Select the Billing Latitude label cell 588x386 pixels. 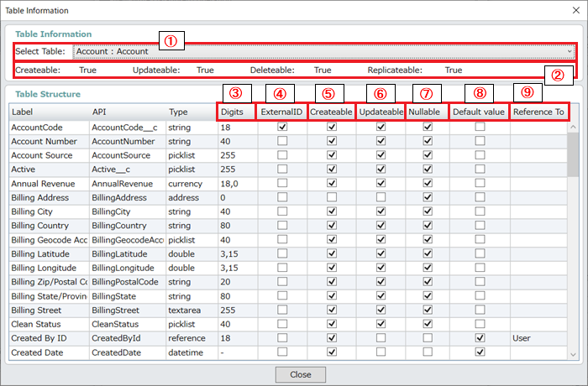coord(49,253)
